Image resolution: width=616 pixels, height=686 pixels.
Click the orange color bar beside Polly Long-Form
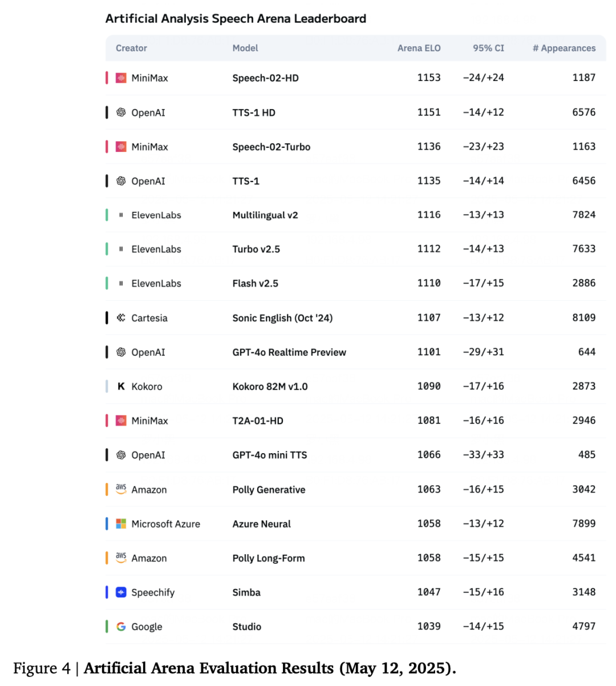(107, 558)
